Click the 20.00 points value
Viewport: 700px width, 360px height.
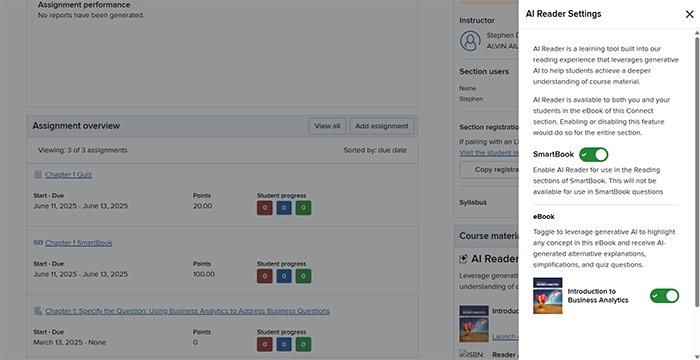coord(202,206)
